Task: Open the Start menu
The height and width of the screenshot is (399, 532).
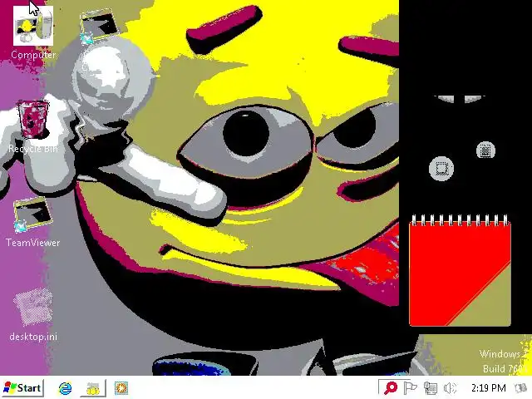Action: tap(23, 388)
